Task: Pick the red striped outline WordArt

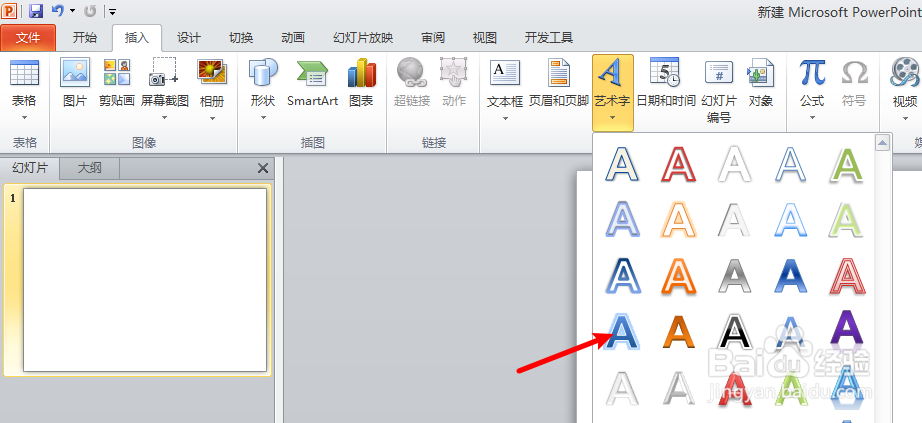Action: pyautogui.click(x=846, y=275)
